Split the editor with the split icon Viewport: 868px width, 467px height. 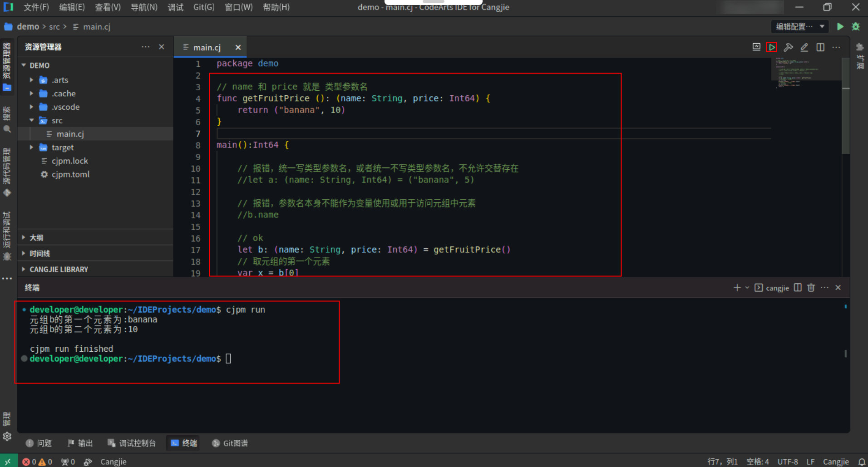click(x=820, y=47)
